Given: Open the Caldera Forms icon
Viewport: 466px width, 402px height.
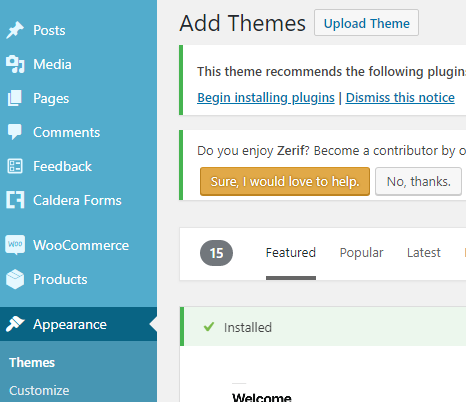Looking at the screenshot, I should click(15, 200).
